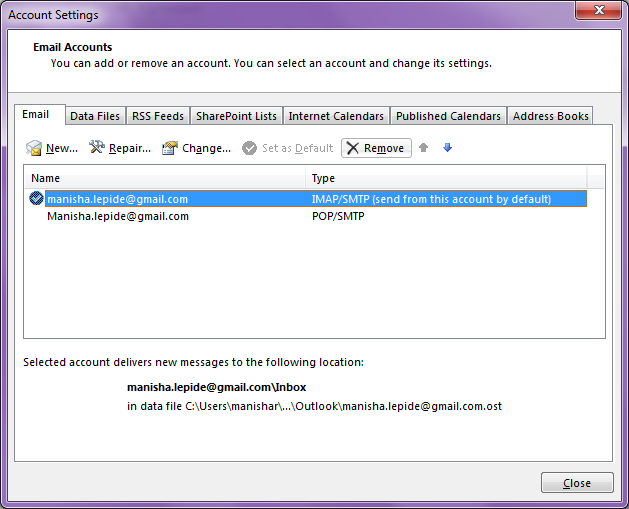The height and width of the screenshot is (509, 629).
Task: Click the Repair... button label
Action: (x=130, y=148)
